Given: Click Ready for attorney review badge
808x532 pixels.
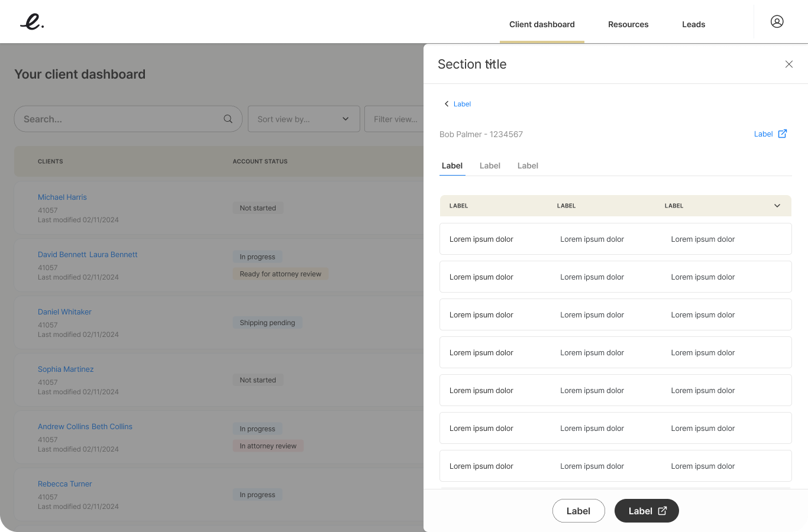Looking at the screenshot, I should [280, 274].
